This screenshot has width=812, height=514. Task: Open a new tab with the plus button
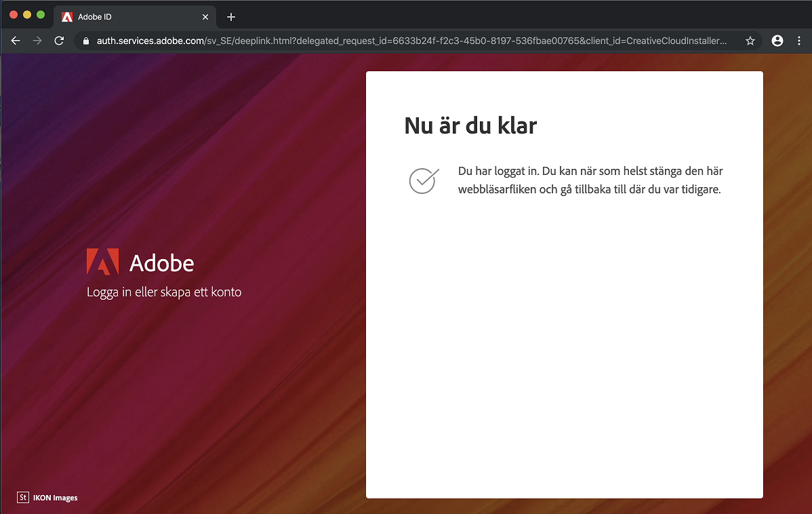pos(230,17)
